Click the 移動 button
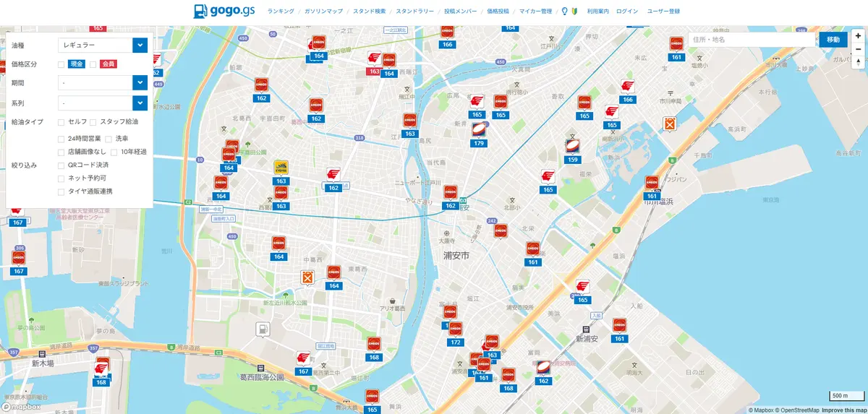Screen dimensions: 868x414 click(833, 40)
